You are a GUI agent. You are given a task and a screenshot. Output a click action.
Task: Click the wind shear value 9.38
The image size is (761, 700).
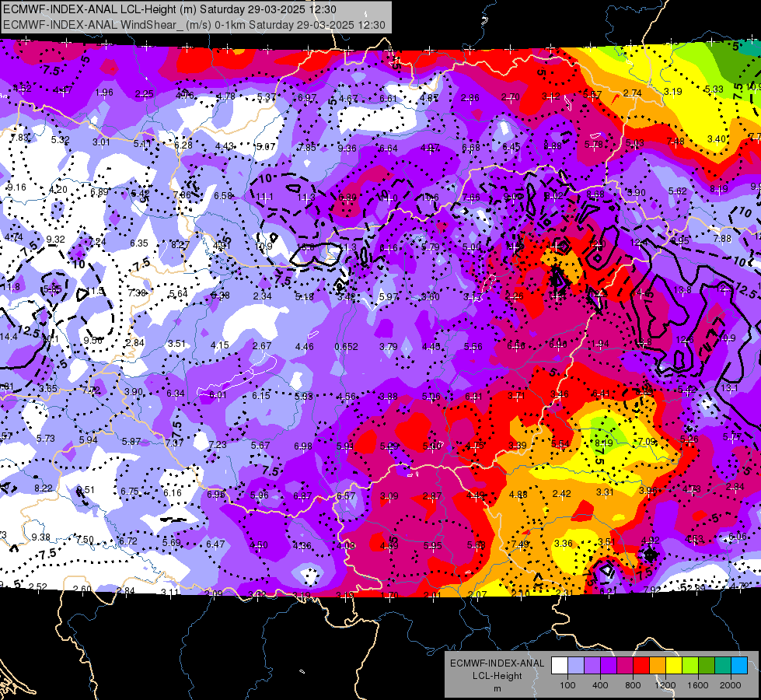(40, 537)
